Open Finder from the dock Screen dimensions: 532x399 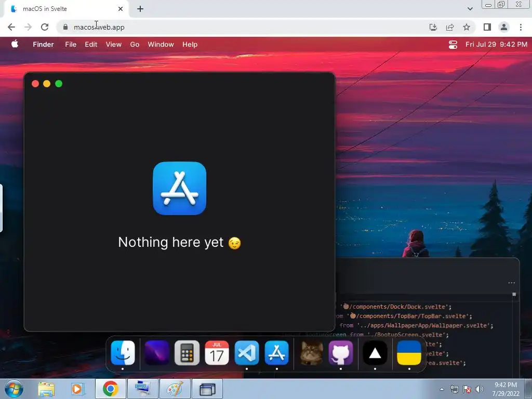[123, 353]
